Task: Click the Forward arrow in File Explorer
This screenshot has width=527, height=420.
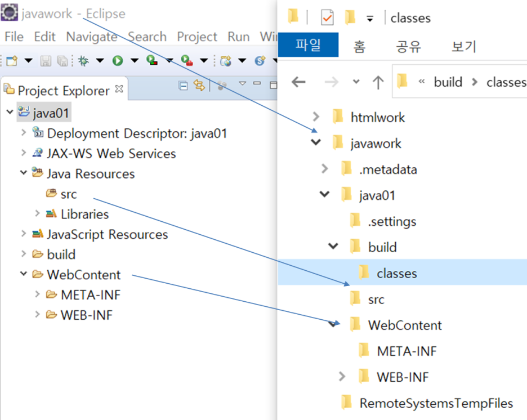Action: 332,82
